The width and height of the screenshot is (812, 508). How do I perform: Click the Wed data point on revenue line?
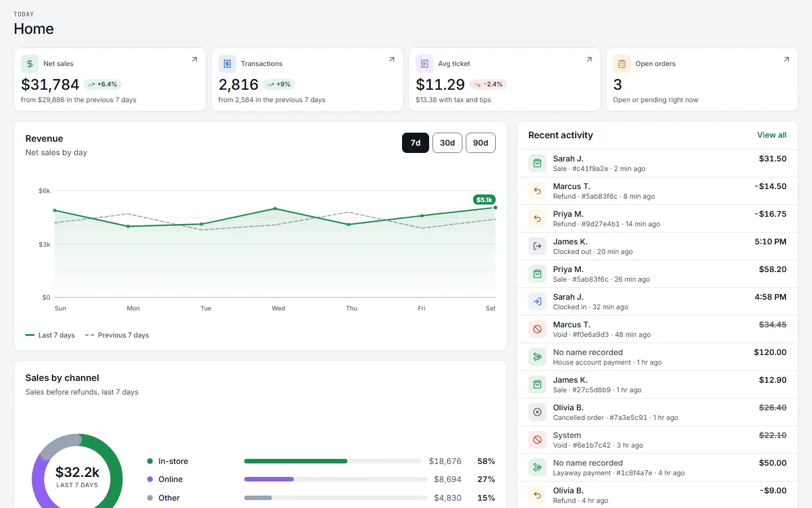click(275, 209)
